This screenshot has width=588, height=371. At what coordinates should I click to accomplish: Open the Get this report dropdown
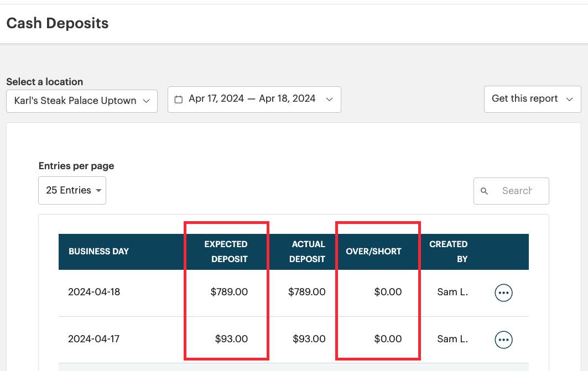point(532,99)
